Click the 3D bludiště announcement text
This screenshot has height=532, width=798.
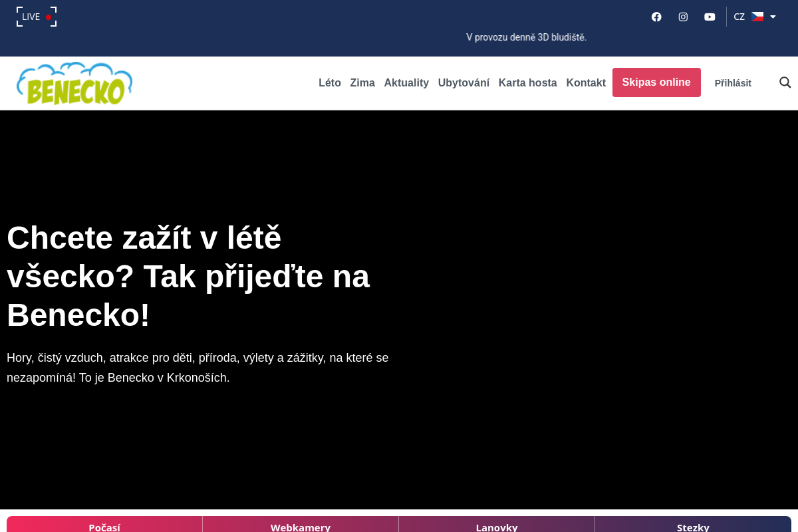[x=526, y=37]
